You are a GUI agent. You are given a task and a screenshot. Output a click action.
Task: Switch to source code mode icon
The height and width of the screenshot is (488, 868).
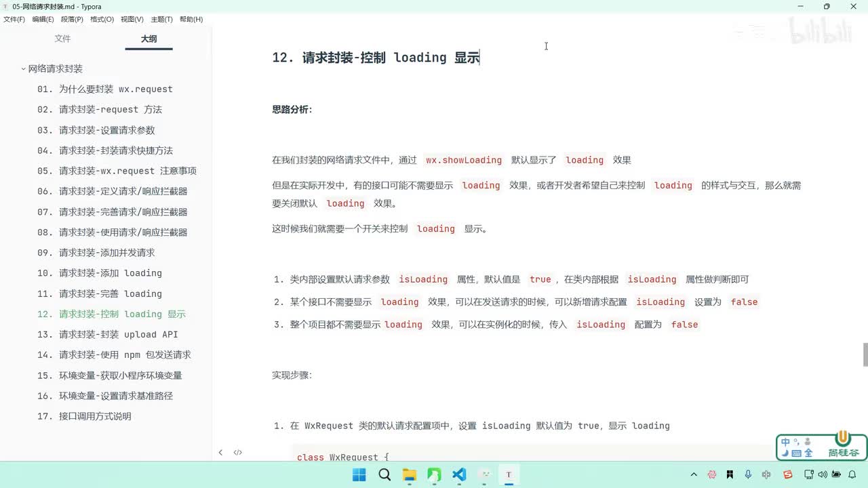pyautogui.click(x=238, y=452)
